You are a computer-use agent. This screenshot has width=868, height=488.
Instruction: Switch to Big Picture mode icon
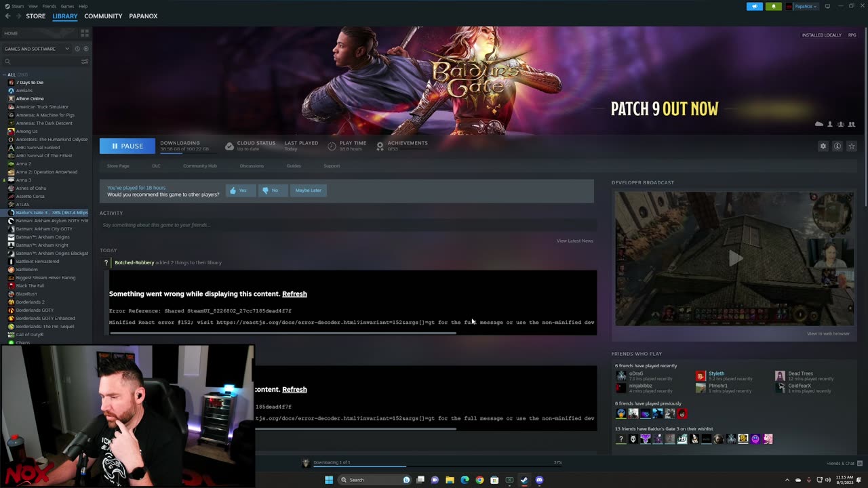(x=827, y=6)
